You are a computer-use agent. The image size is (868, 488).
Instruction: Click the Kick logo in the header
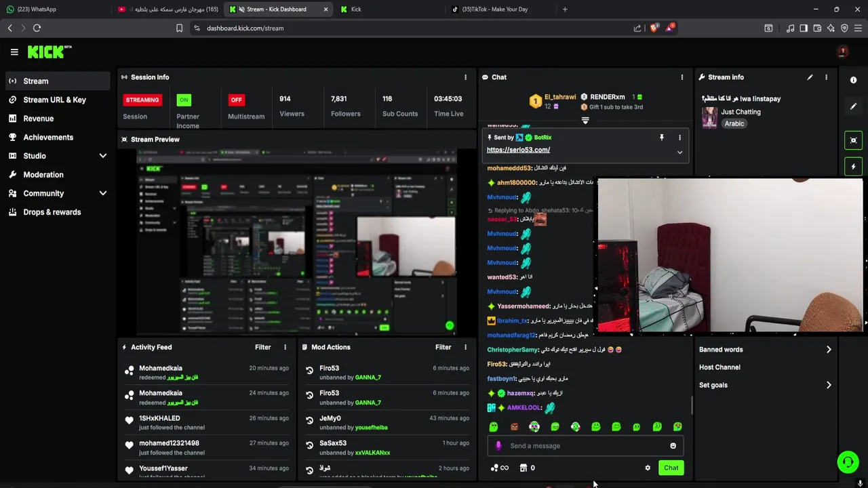point(49,52)
